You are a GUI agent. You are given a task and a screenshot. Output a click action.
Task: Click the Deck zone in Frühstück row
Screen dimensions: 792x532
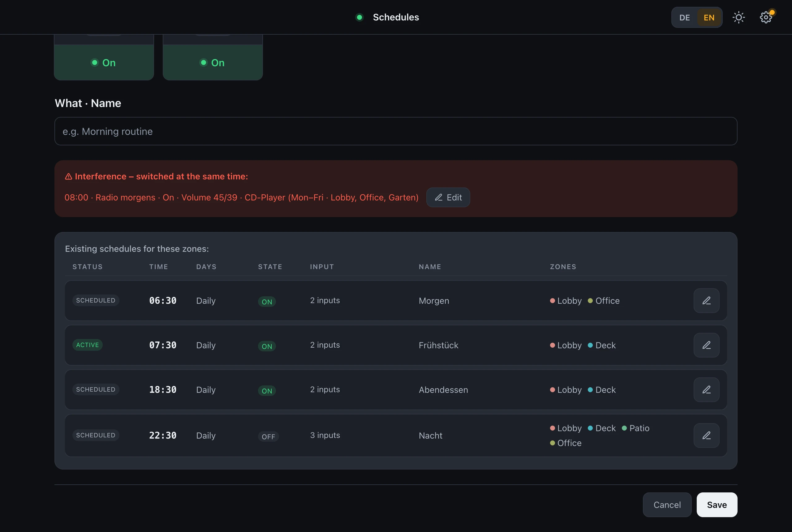point(601,345)
